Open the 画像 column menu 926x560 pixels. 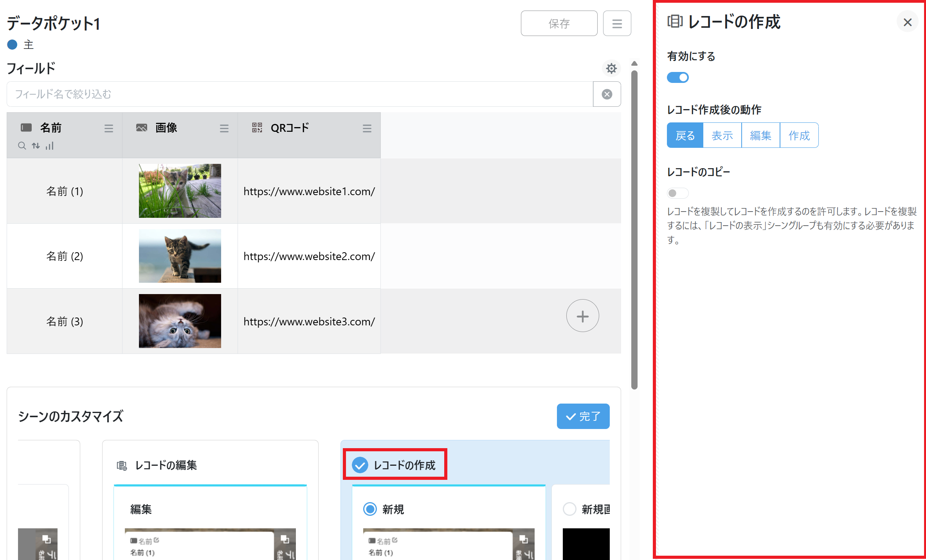224,128
